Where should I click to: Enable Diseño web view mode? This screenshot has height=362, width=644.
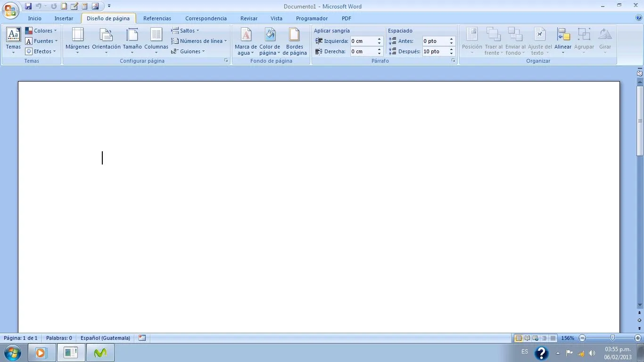tap(536, 338)
